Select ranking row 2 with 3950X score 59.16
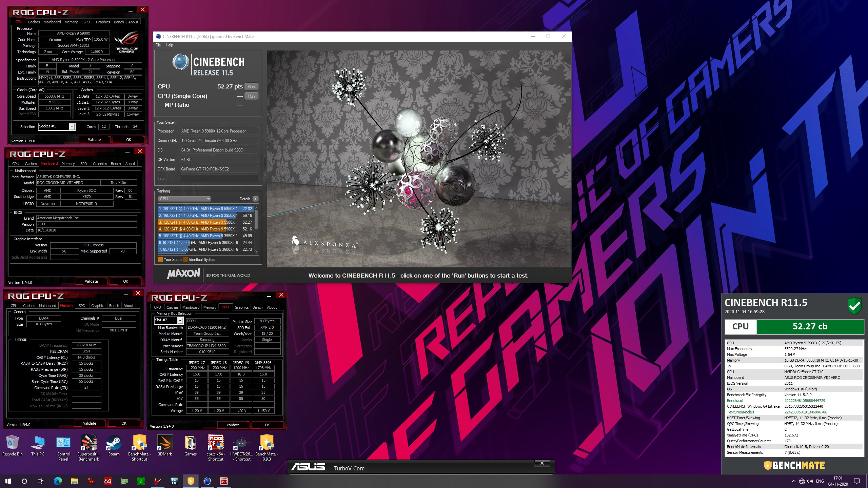 [205, 216]
